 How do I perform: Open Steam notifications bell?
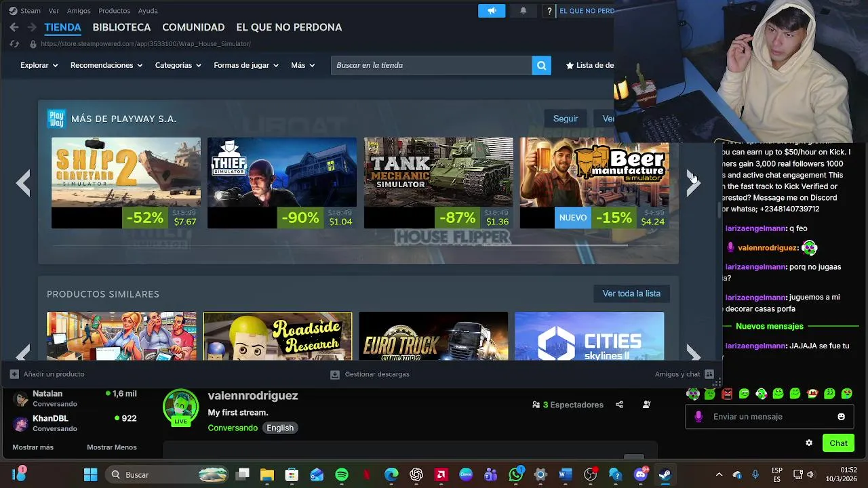(x=523, y=11)
